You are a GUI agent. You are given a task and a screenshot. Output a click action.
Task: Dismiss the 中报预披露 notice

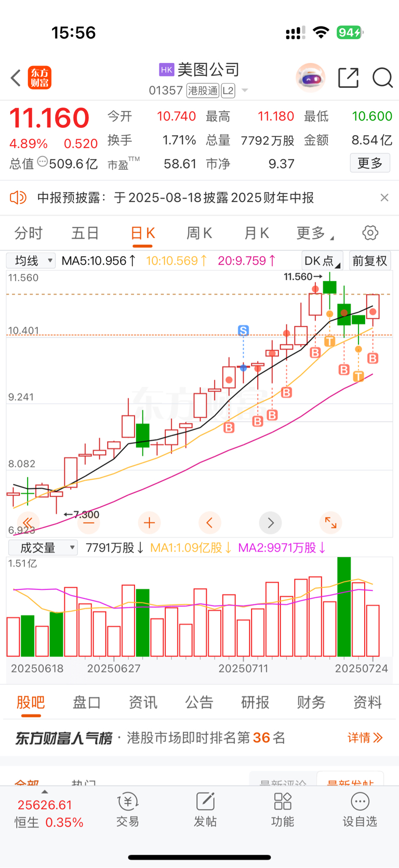coord(384,198)
